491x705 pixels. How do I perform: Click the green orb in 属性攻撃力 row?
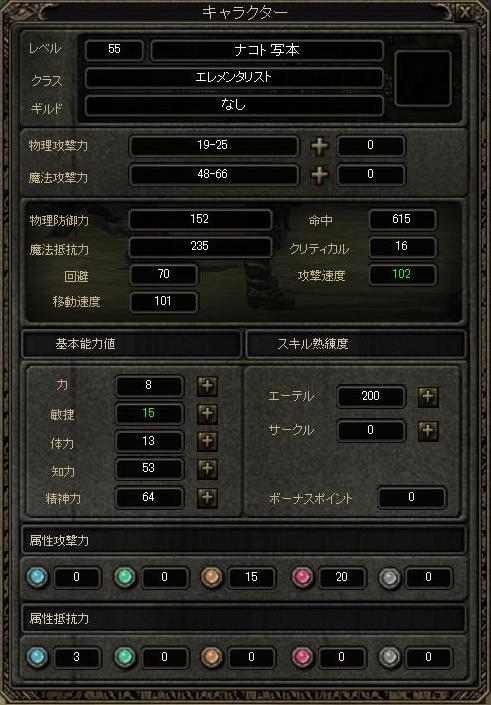[125, 577]
